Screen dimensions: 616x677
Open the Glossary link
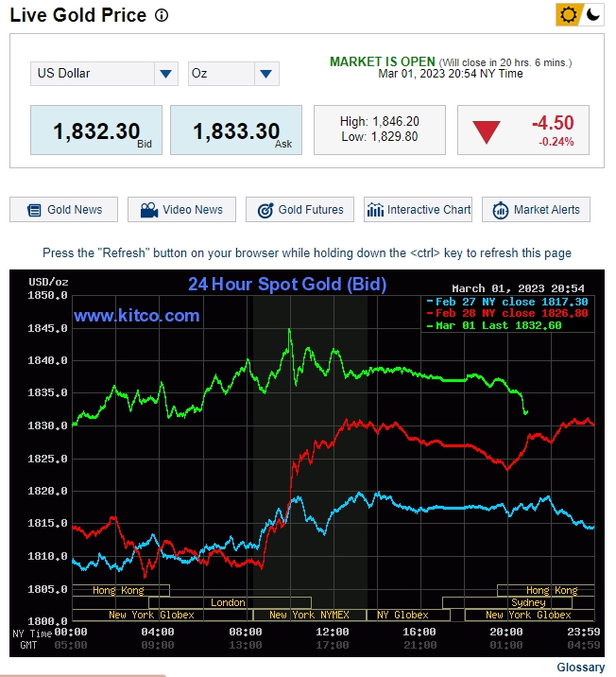tap(581, 668)
